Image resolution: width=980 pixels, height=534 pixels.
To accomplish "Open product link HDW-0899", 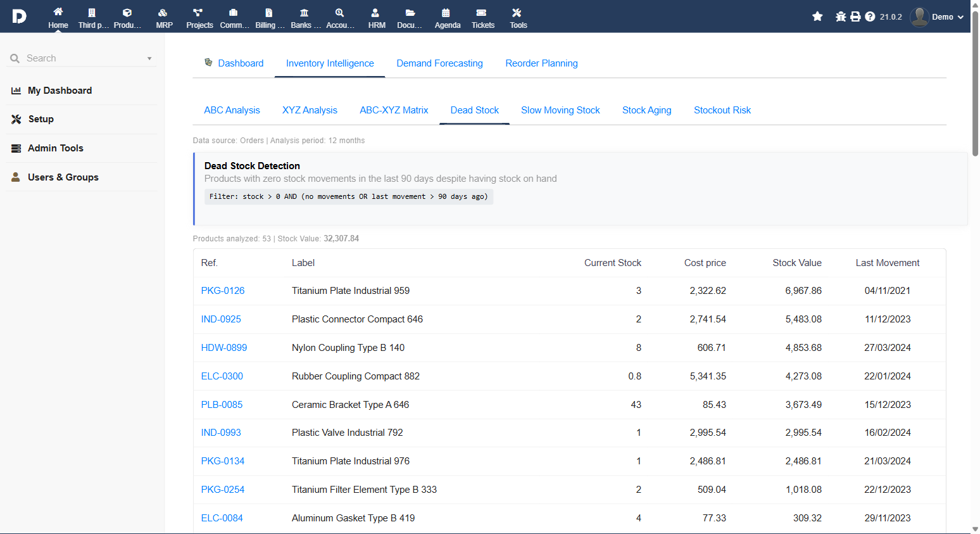I will 224,348.
